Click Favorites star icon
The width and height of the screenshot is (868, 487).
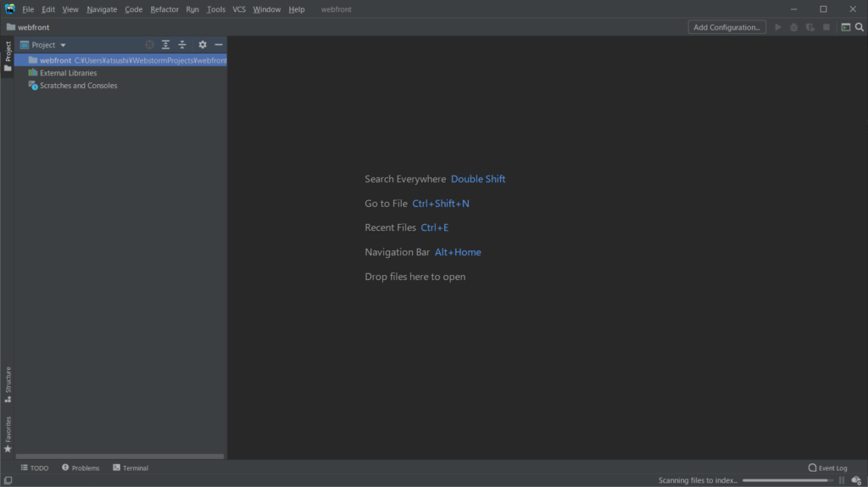[x=8, y=449]
